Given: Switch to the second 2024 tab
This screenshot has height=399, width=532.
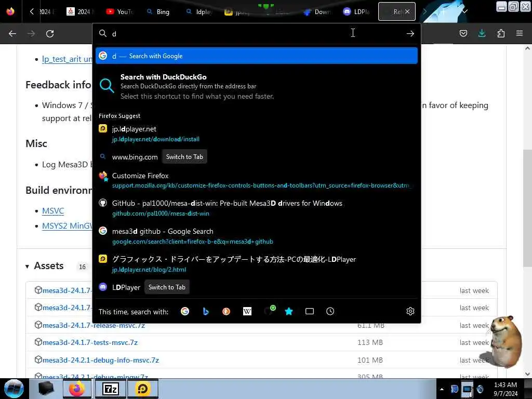Looking at the screenshot, I should [79, 11].
